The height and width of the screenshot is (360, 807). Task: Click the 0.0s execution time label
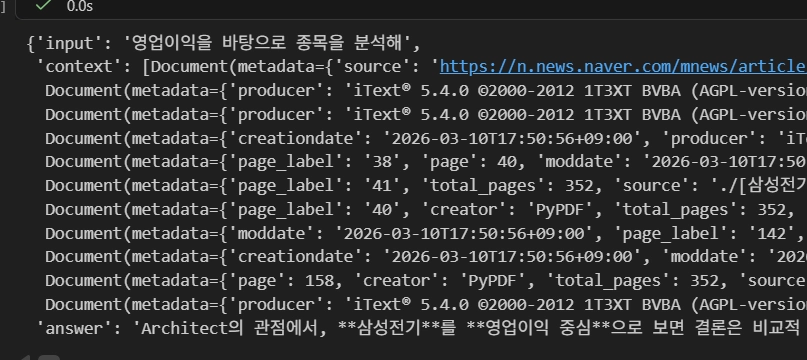[x=80, y=6]
